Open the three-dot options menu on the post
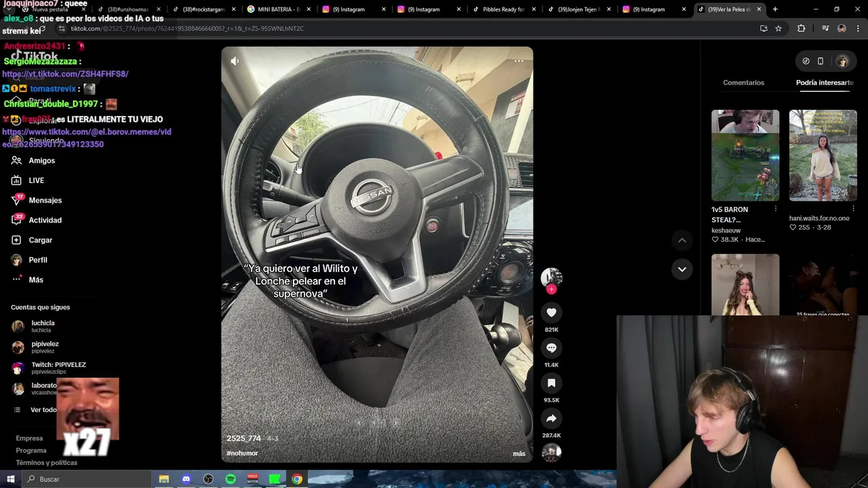The image size is (868, 488). click(519, 61)
